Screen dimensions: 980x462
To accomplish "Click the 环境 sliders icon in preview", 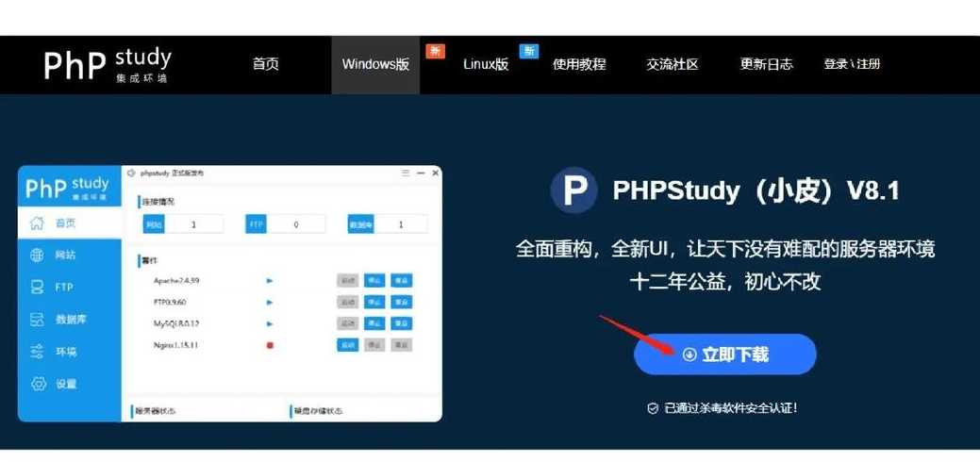I will point(38,352).
